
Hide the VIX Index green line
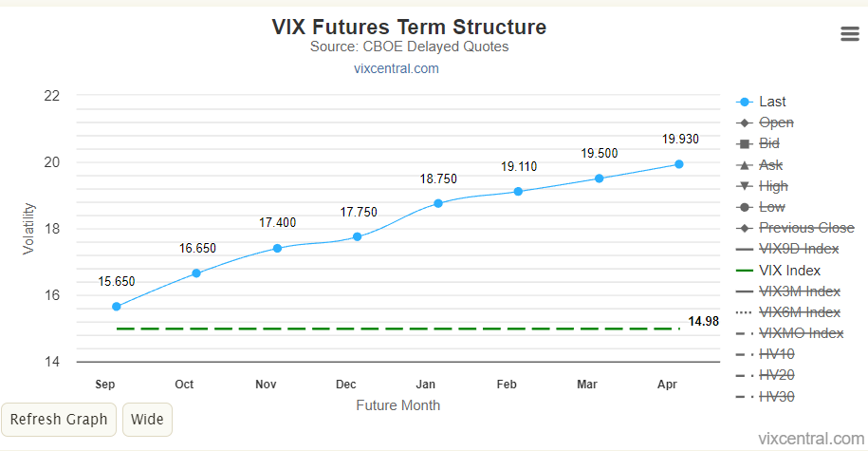778,271
